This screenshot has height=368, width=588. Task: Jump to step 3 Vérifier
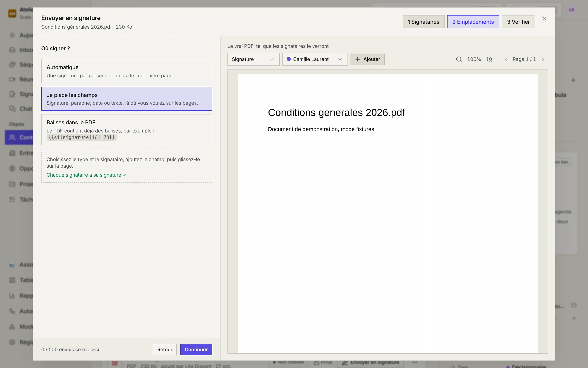pyautogui.click(x=518, y=22)
